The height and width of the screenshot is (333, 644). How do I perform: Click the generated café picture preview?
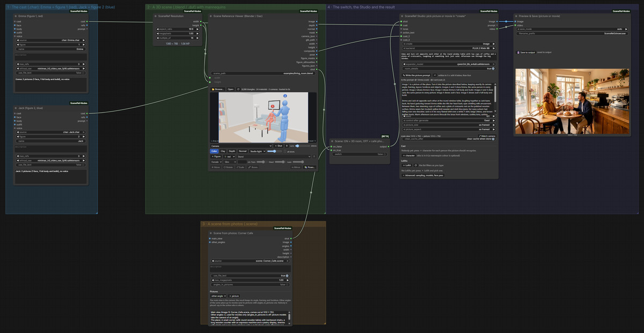tap(572, 101)
